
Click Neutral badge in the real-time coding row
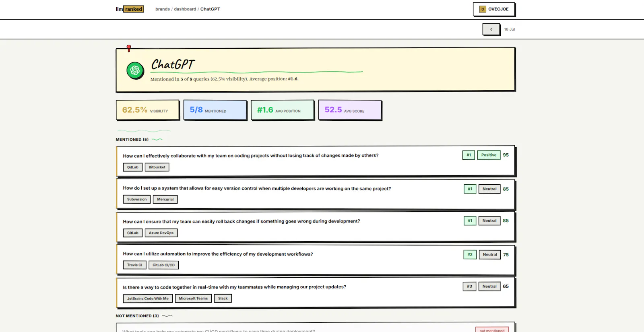489,286
